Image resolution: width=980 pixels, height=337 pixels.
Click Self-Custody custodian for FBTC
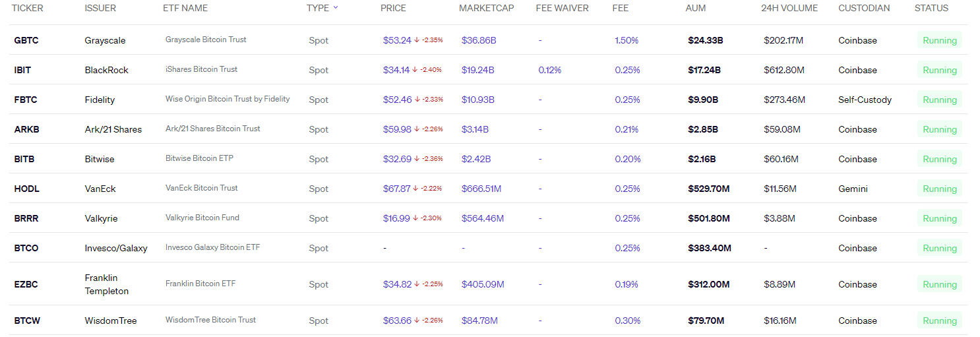(865, 100)
